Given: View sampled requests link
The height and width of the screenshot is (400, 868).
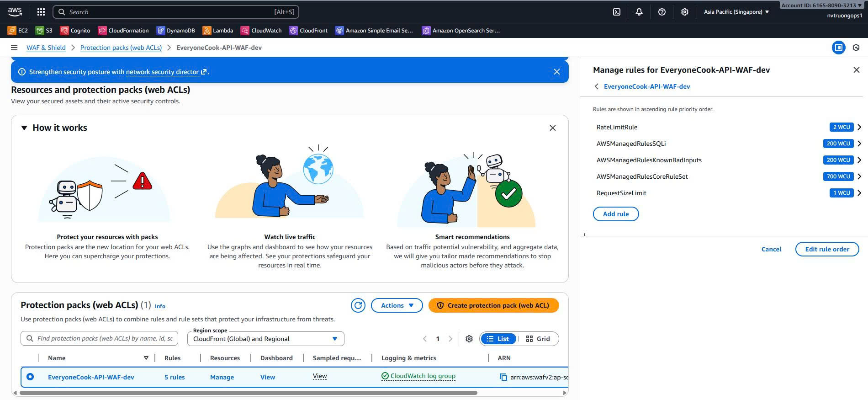Looking at the screenshot, I should 320,376.
